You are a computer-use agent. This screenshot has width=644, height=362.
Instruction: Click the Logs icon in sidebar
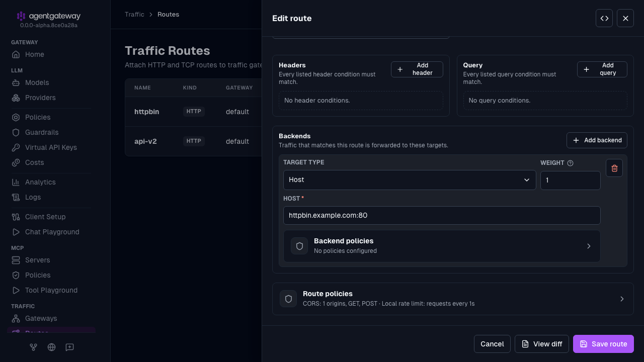16,197
